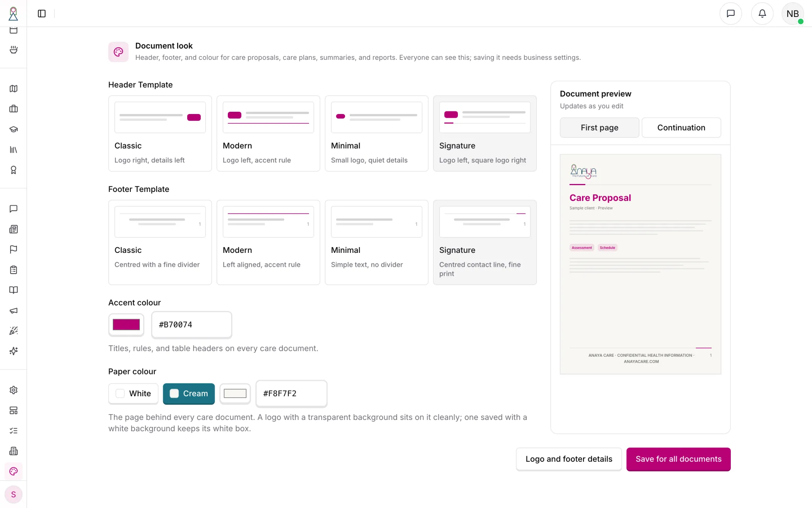Toggle the sidebar panel icon
Image resolution: width=812 pixels, height=508 pixels.
(x=42, y=14)
